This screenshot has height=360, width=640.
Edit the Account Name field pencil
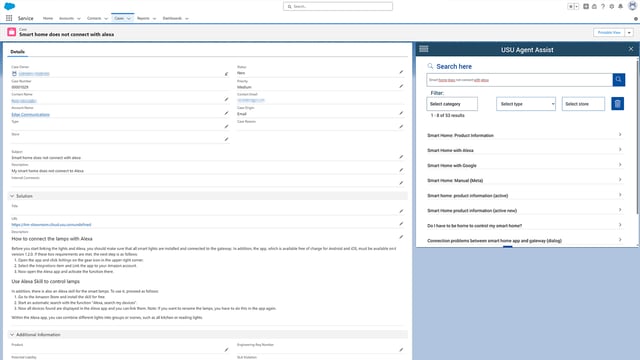[226, 113]
